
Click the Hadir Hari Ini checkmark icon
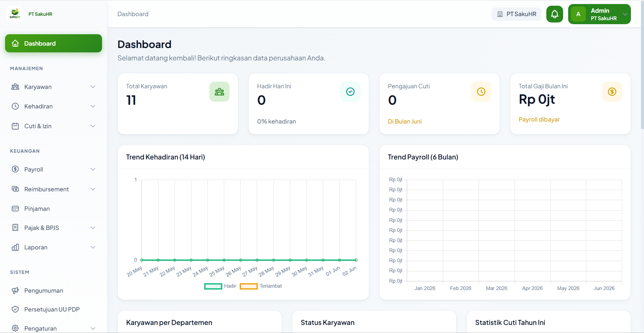pyautogui.click(x=350, y=92)
